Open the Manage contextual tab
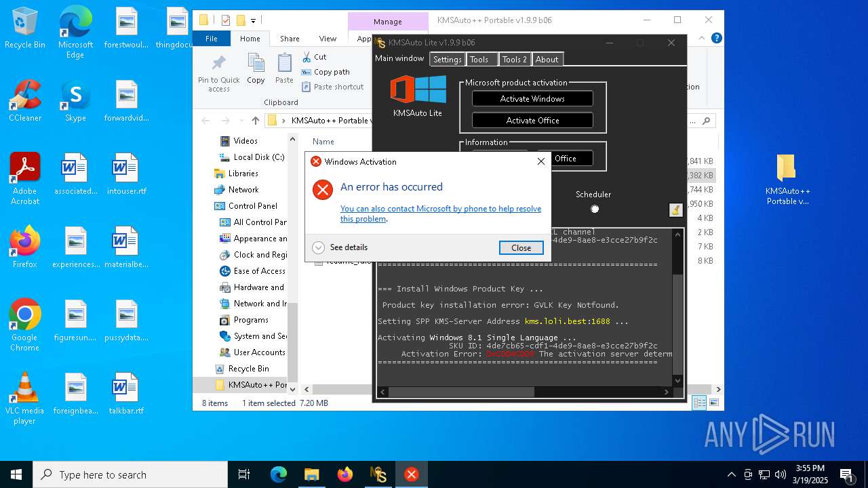Viewport: 868px width, 488px height. click(x=388, y=22)
